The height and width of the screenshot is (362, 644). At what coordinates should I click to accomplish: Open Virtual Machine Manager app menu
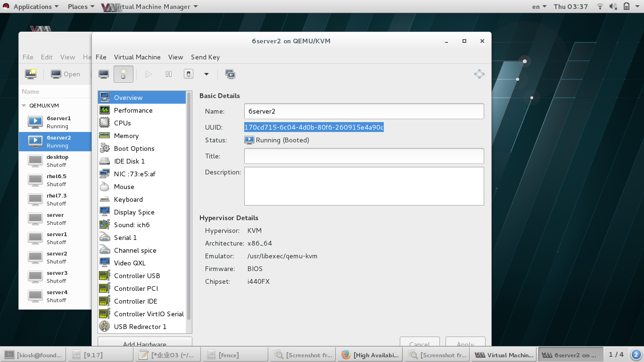[149, 7]
